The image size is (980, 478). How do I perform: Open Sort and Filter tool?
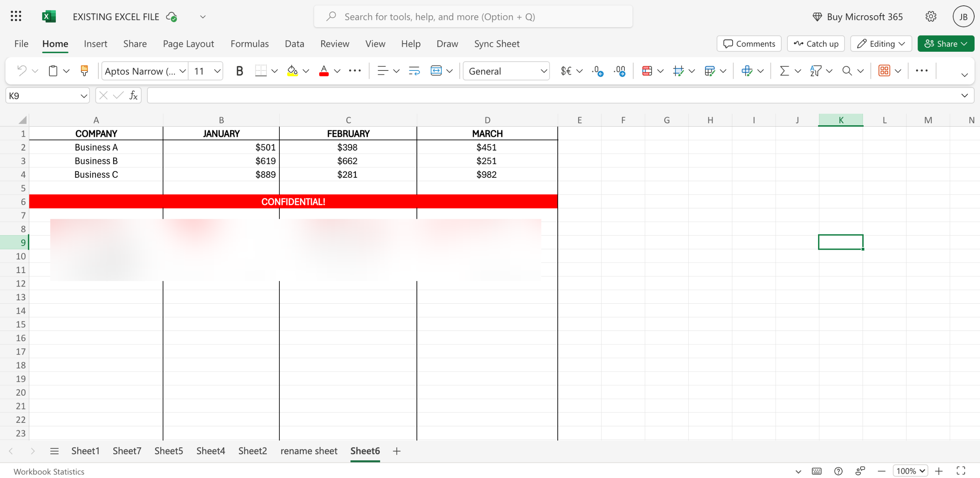815,71
